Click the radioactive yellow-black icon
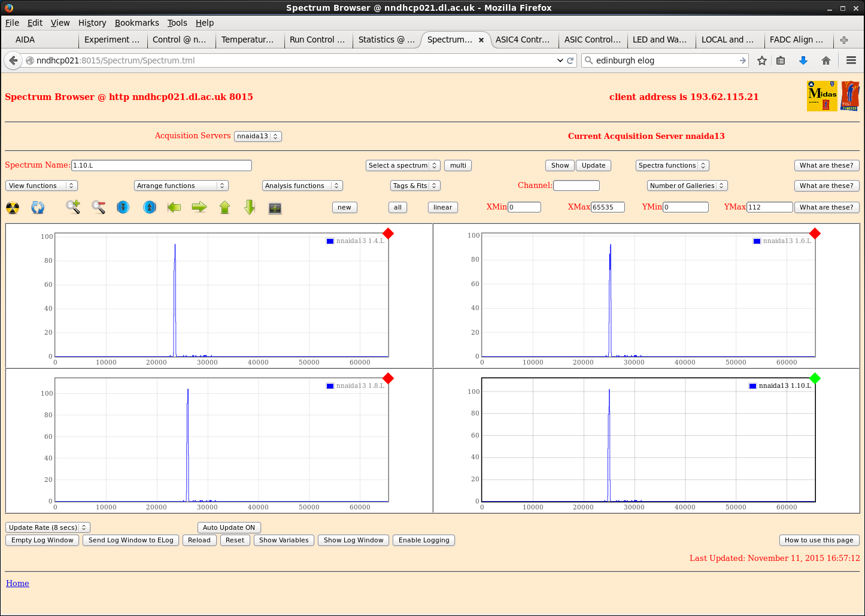Screen dimensions: 865x616 click(x=13, y=208)
